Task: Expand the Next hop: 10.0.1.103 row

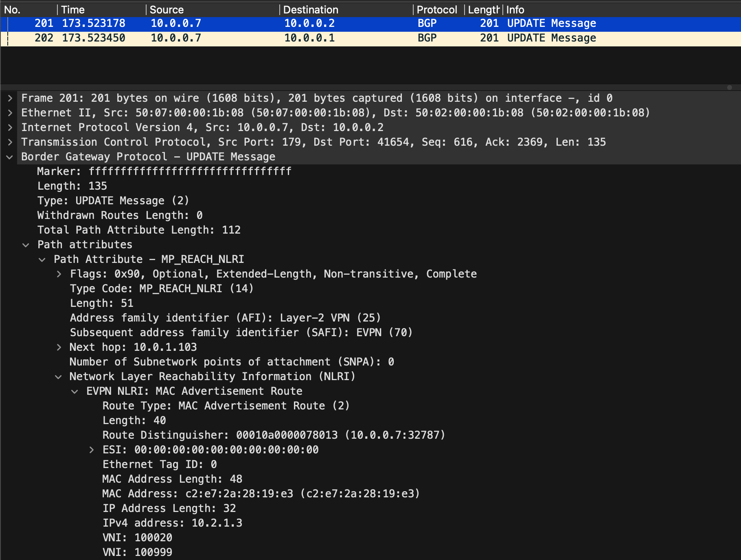Action: [59, 347]
